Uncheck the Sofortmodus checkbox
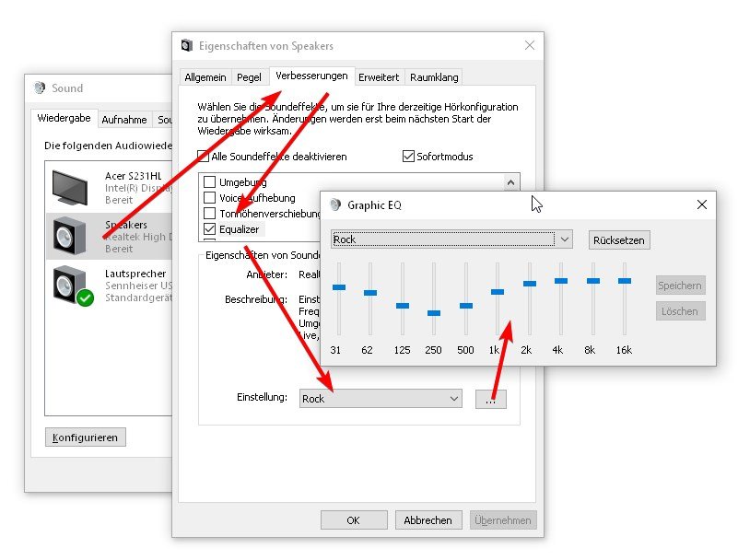 (407, 157)
